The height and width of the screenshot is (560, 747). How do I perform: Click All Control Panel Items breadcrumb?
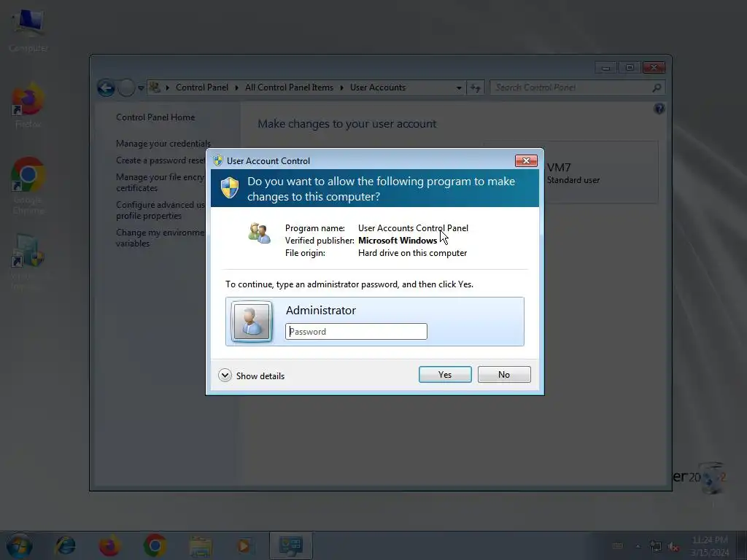(x=289, y=87)
